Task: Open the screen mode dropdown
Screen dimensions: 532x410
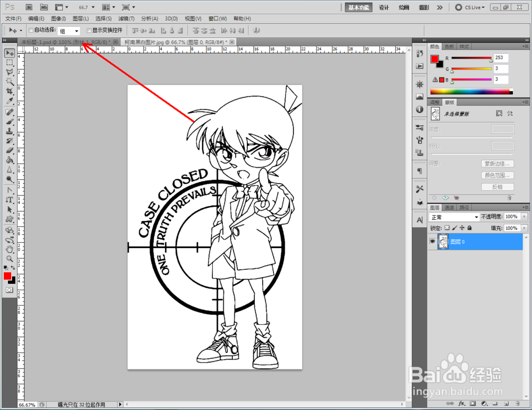Action: pos(129,7)
